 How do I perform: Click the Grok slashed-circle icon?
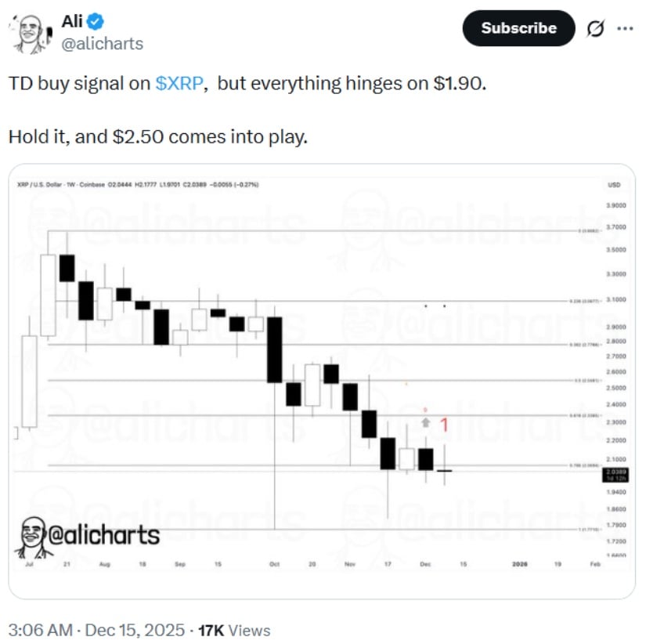(595, 29)
